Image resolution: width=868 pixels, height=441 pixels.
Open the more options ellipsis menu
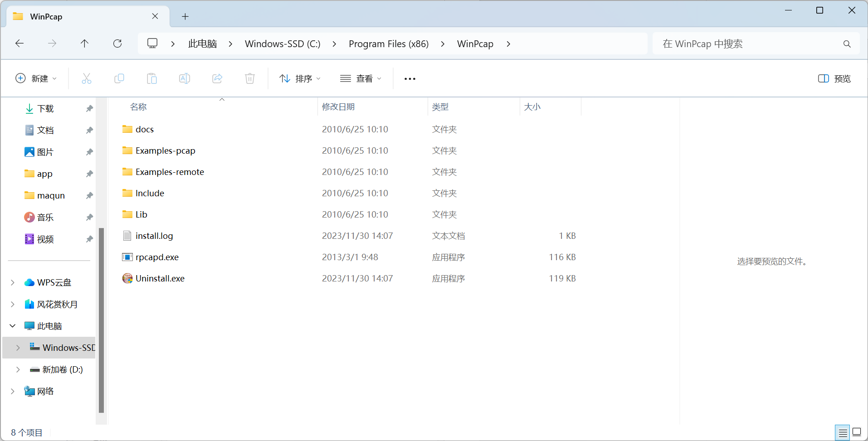pos(410,79)
